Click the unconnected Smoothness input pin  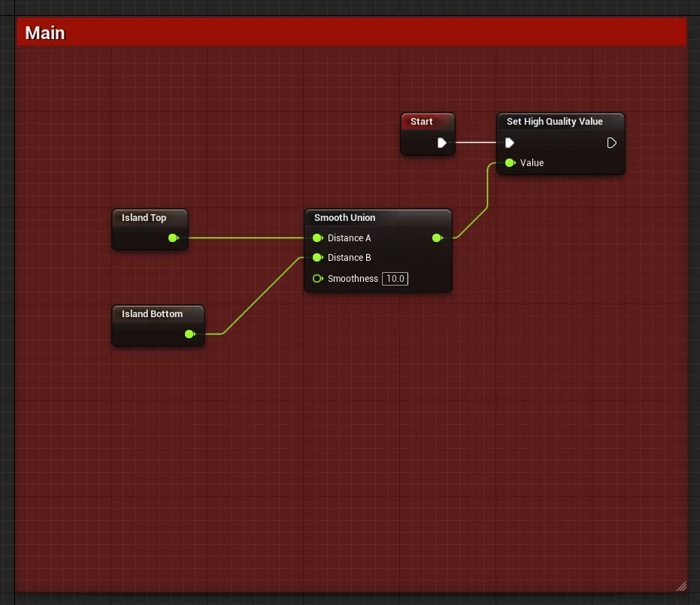(317, 279)
